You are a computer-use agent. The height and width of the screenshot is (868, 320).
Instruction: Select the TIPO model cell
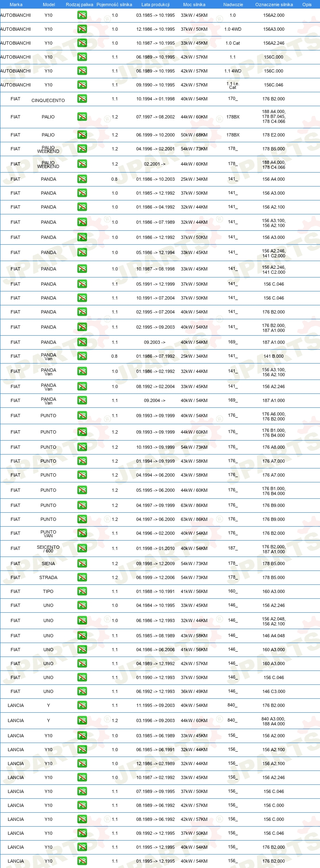[x=48, y=591]
